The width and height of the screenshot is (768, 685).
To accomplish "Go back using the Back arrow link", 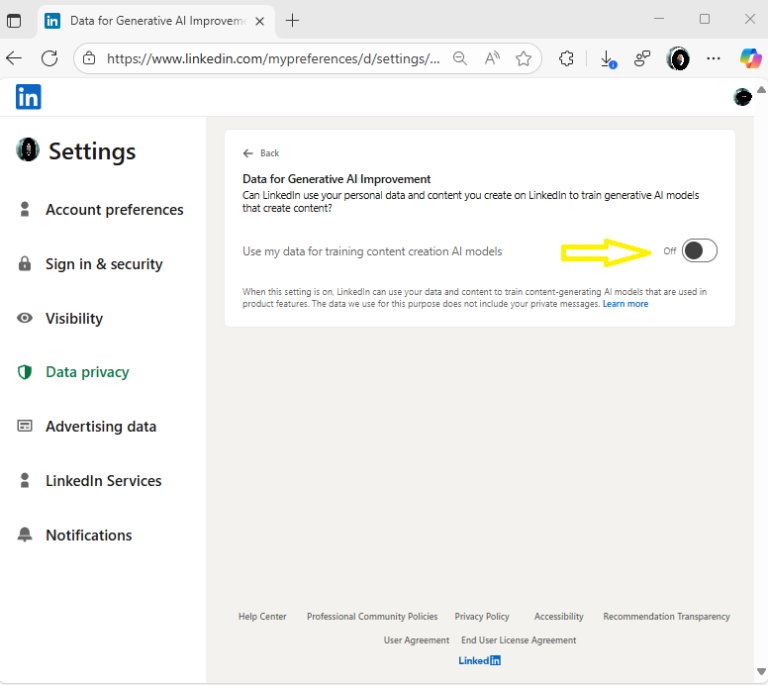I will (x=261, y=153).
